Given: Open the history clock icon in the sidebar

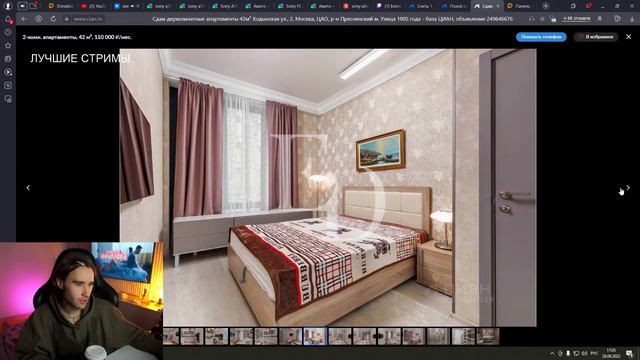Looking at the screenshot, I should click(x=8, y=32).
